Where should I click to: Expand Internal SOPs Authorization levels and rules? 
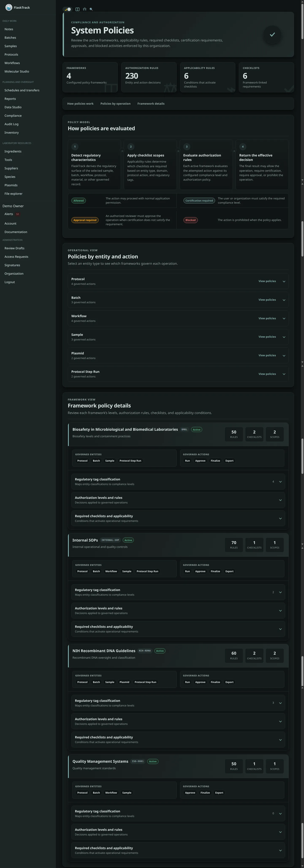pos(178,611)
